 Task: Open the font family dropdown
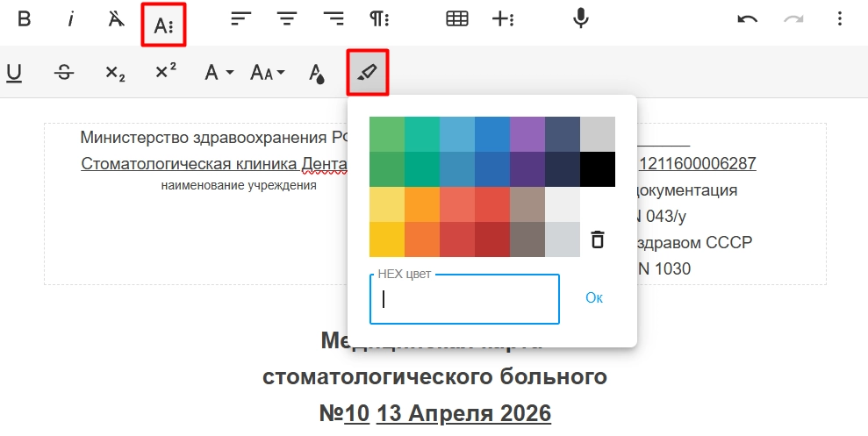pos(219,73)
